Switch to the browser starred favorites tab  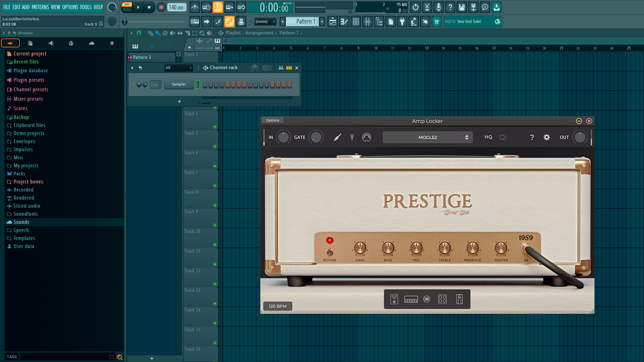[112, 43]
